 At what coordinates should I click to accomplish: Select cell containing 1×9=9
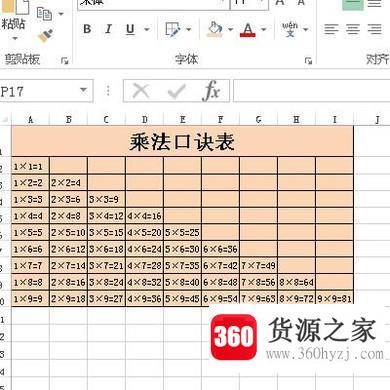[31, 298]
